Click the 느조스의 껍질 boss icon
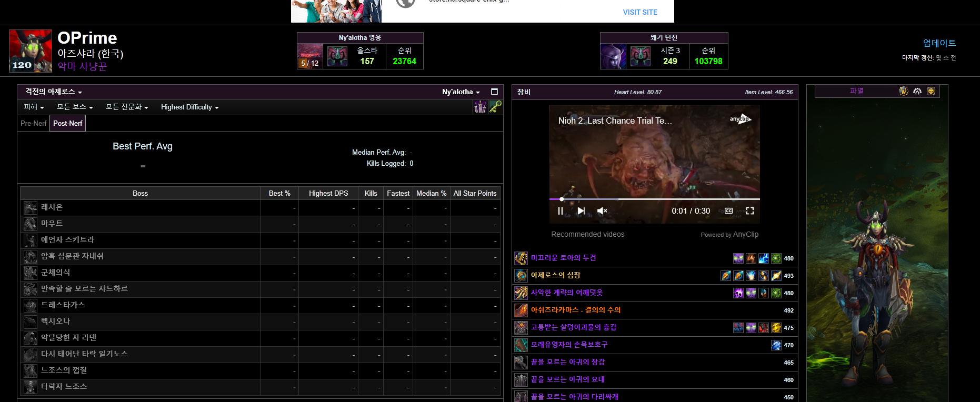980x402 pixels. pyautogui.click(x=31, y=371)
